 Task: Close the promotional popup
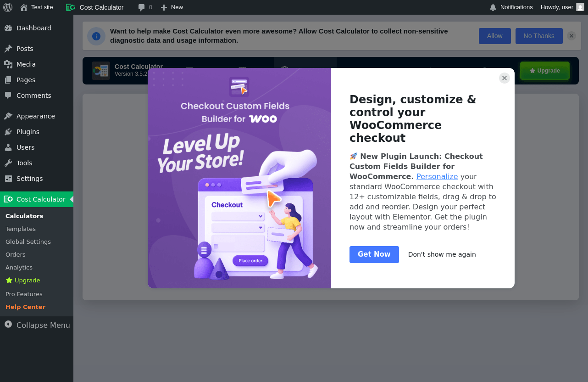click(x=505, y=78)
